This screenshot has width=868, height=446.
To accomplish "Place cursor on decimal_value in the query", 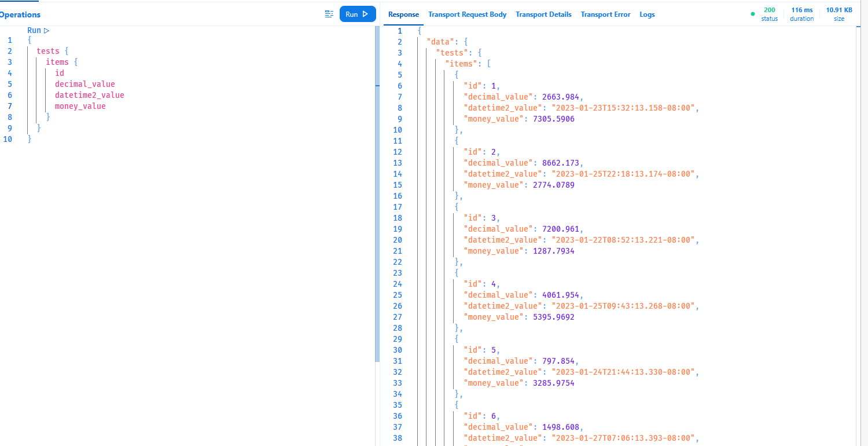I will tap(84, 83).
